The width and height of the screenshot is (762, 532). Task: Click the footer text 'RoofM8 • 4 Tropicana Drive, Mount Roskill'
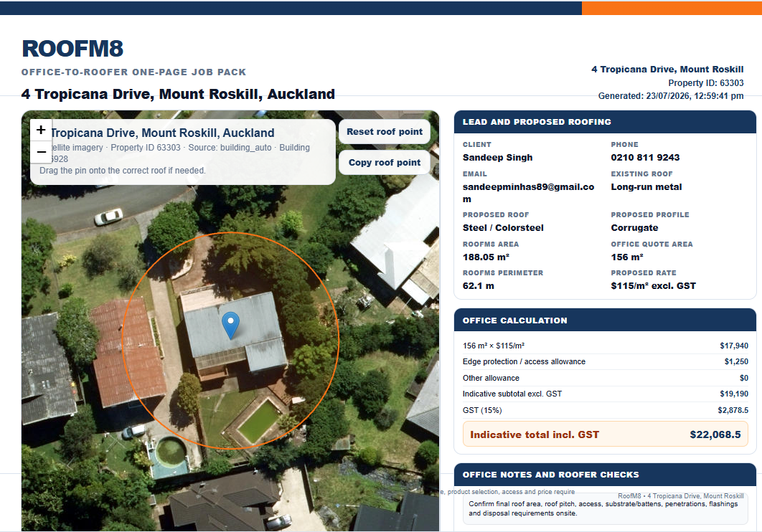(x=680, y=496)
